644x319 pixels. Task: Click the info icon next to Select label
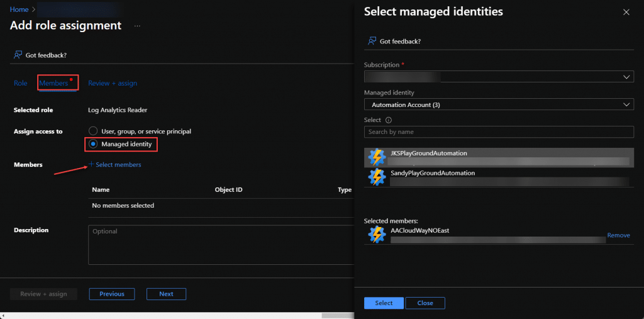[389, 120]
